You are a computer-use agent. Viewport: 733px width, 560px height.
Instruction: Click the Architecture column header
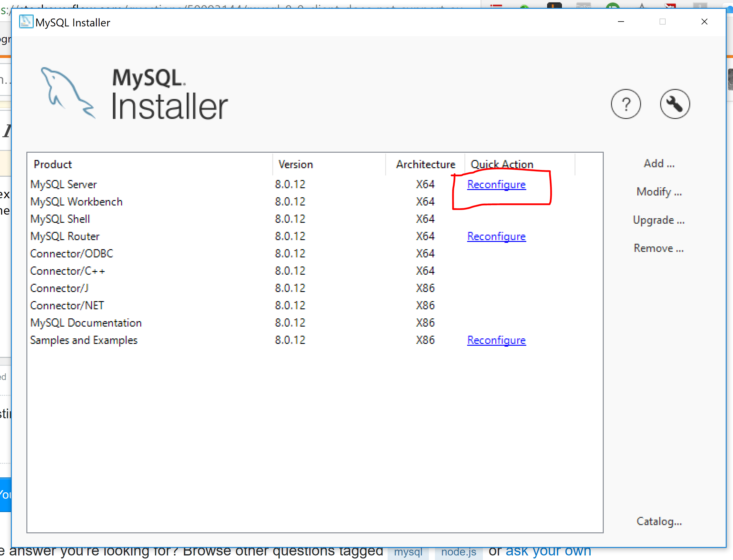pos(425,164)
